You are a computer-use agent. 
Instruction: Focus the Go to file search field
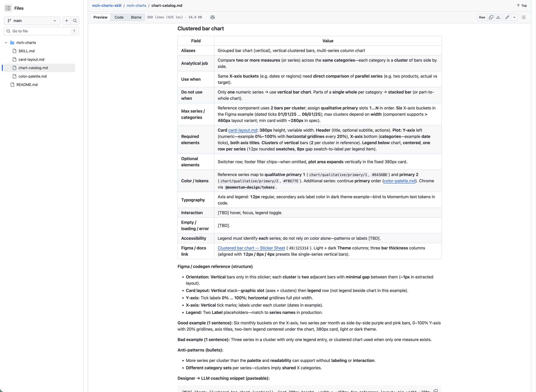(42, 31)
